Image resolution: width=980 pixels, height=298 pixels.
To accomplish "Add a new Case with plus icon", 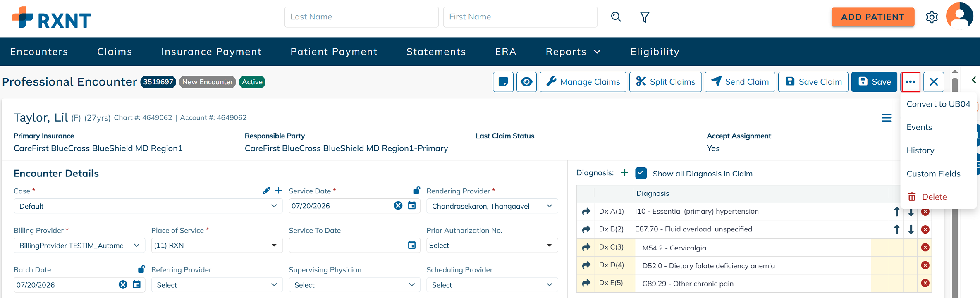I will click(x=279, y=191).
